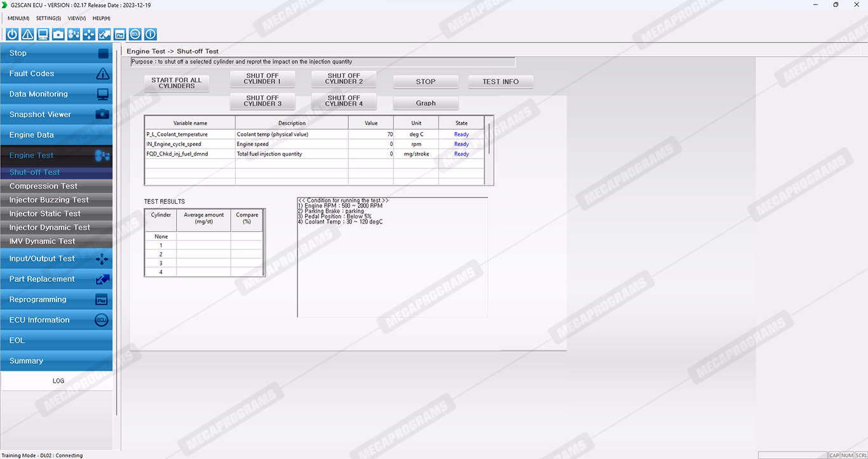Open Snapshot Viewer in the sidebar
Image resolution: width=868 pixels, height=459 pixels.
click(x=57, y=114)
